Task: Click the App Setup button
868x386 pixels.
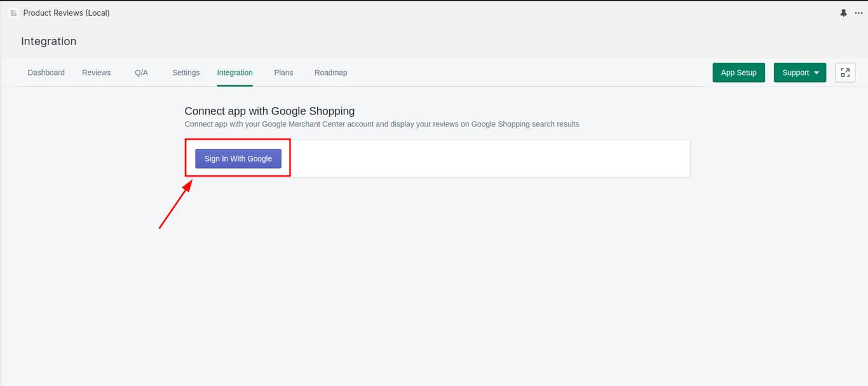Action: (739, 72)
